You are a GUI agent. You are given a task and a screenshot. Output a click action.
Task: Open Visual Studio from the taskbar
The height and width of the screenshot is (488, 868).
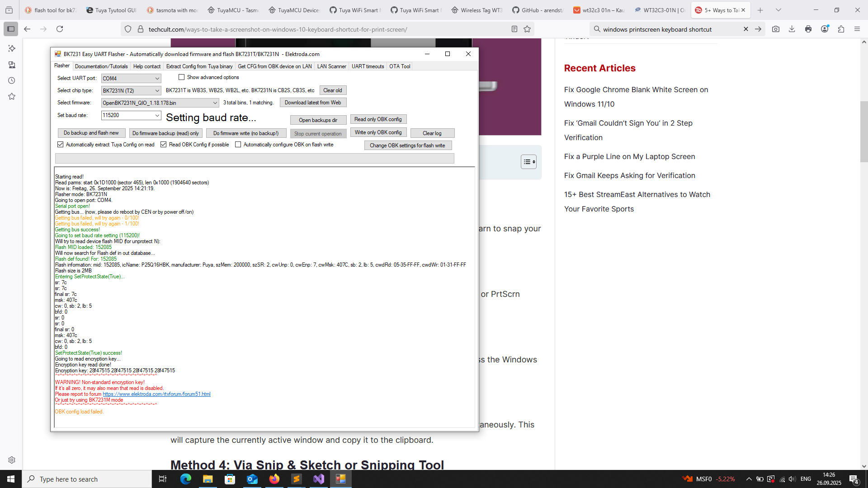pos(319,479)
